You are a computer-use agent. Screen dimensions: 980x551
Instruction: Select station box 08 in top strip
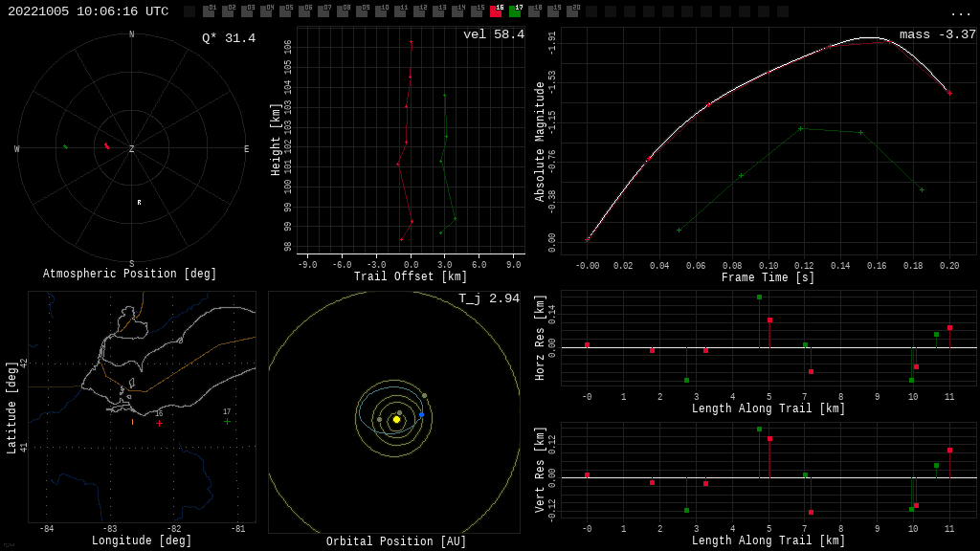(x=343, y=11)
